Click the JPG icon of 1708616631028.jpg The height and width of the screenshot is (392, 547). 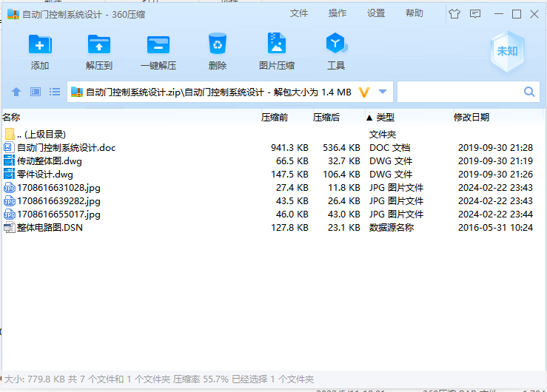tap(9, 187)
